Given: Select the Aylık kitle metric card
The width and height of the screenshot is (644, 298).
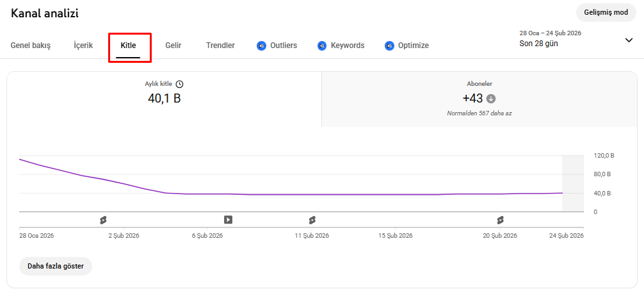Looking at the screenshot, I should tap(164, 99).
